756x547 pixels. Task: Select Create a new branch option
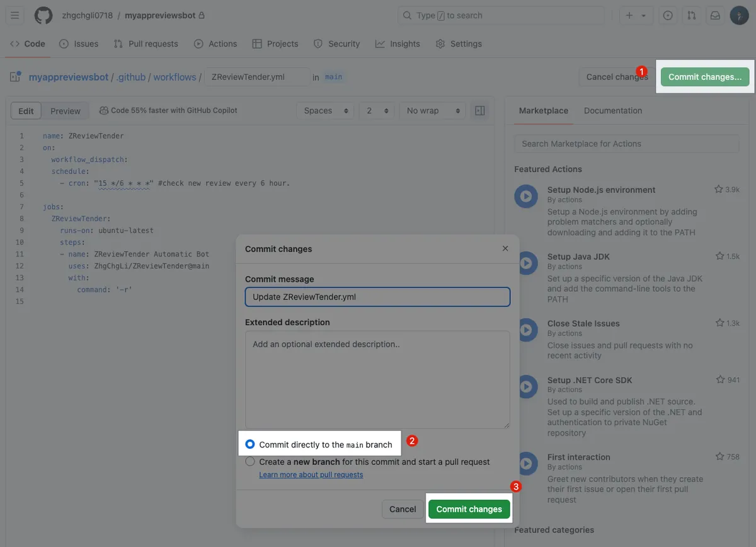click(250, 461)
